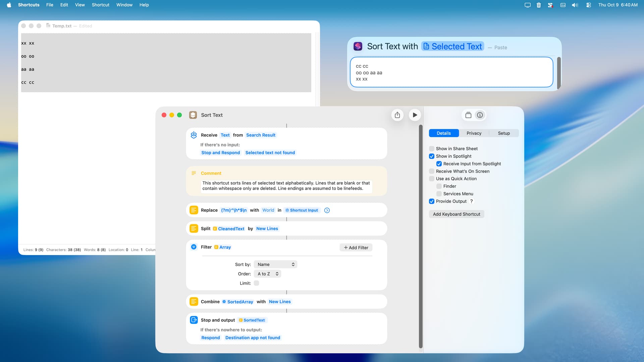
Task: Enable the Limit checkbox in Filter
Action: 257,283
